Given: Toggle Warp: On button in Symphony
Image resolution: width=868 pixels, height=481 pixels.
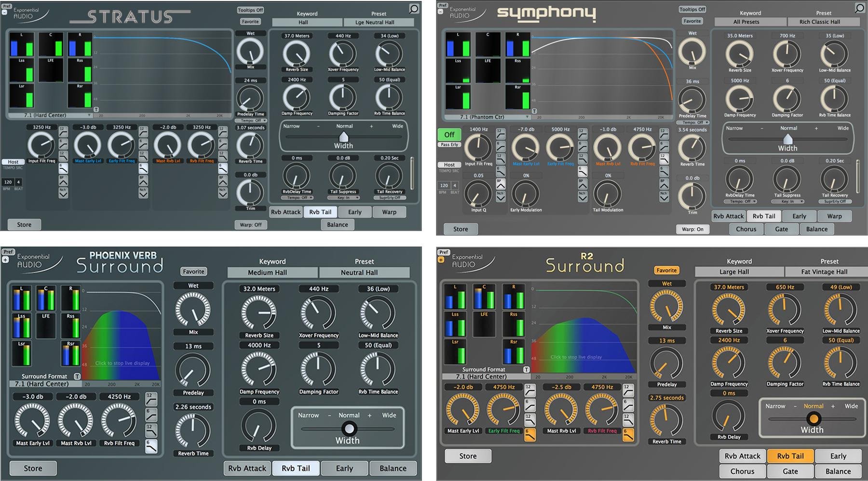Looking at the screenshot, I should point(692,229).
